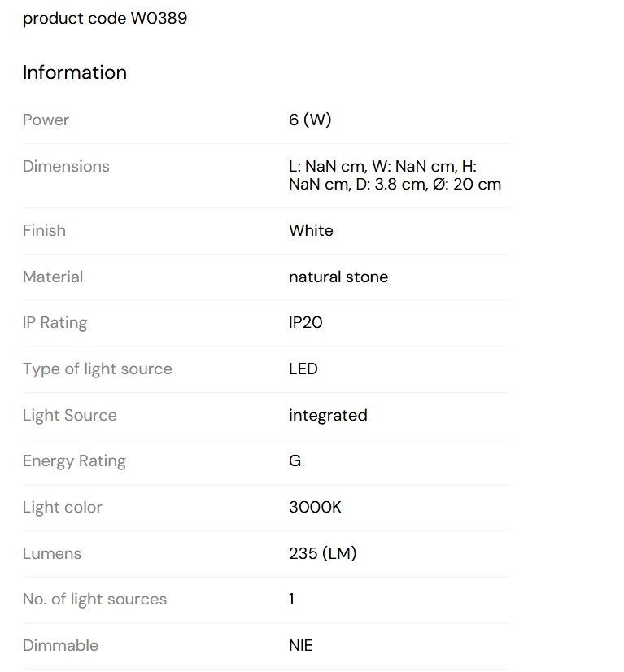
Task: Click the product code W0389 text
Action: (105, 19)
